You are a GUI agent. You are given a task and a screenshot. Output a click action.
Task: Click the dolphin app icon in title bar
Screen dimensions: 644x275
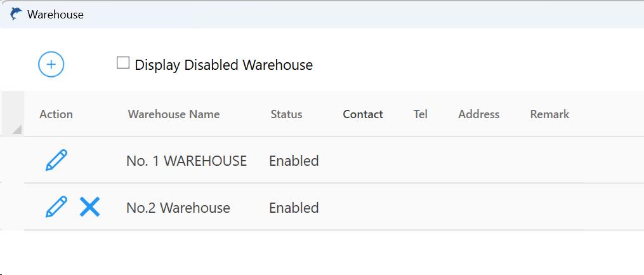[x=16, y=13]
